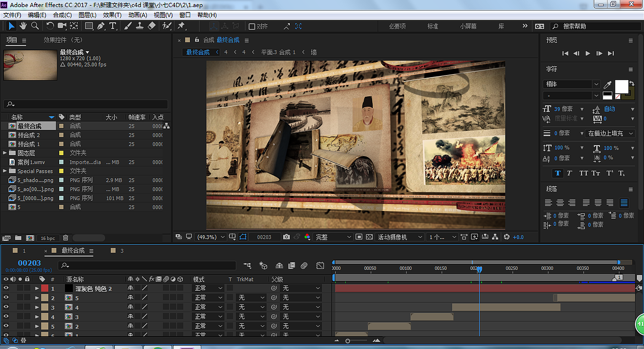
Task: Select the Eraser tool
Action: point(152,26)
